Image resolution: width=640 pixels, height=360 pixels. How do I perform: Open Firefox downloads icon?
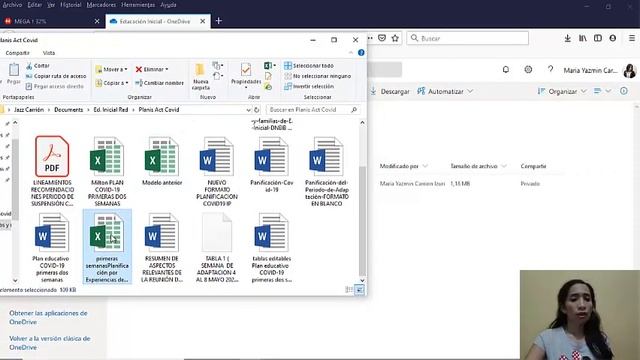coord(567,38)
